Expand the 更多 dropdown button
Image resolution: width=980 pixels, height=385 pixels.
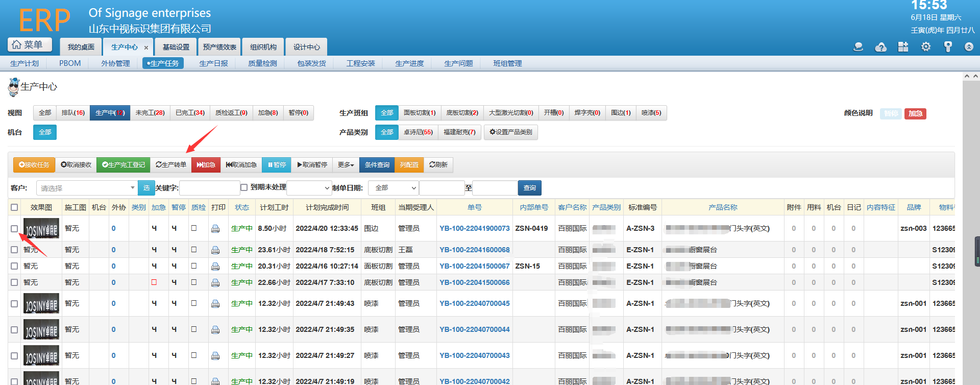pyautogui.click(x=346, y=165)
